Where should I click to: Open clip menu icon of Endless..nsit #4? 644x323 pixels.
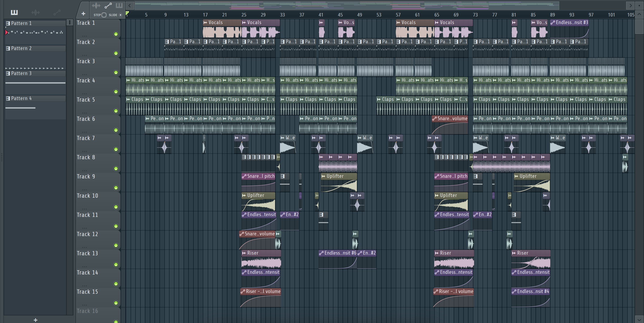click(x=514, y=292)
